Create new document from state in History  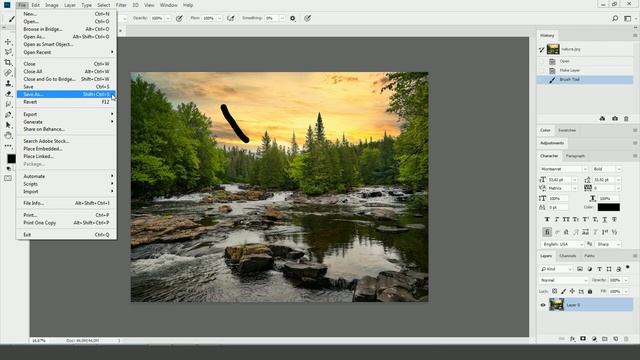pos(602,118)
